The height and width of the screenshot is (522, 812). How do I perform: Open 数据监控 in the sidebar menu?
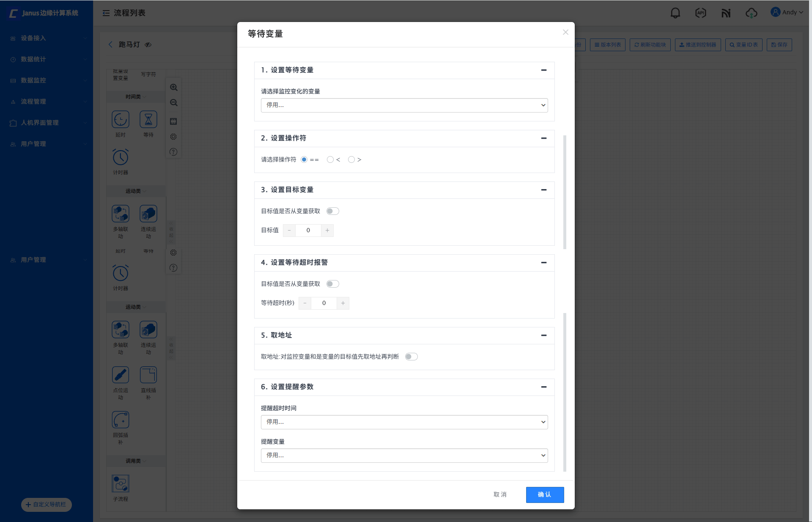point(33,80)
